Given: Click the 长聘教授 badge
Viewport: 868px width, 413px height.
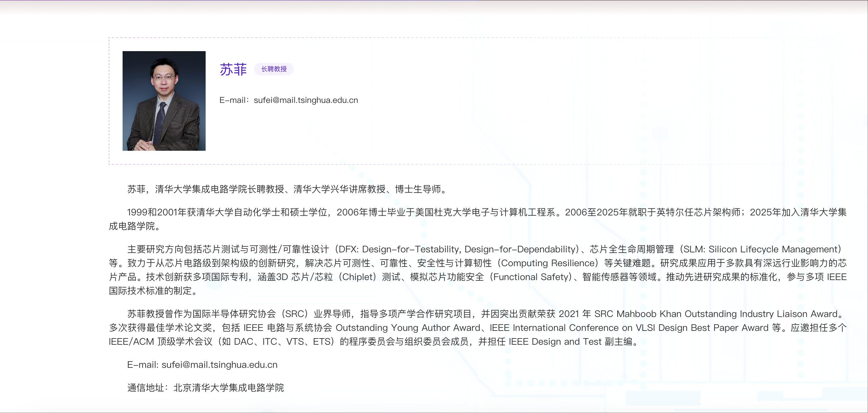Looking at the screenshot, I should click(x=274, y=69).
